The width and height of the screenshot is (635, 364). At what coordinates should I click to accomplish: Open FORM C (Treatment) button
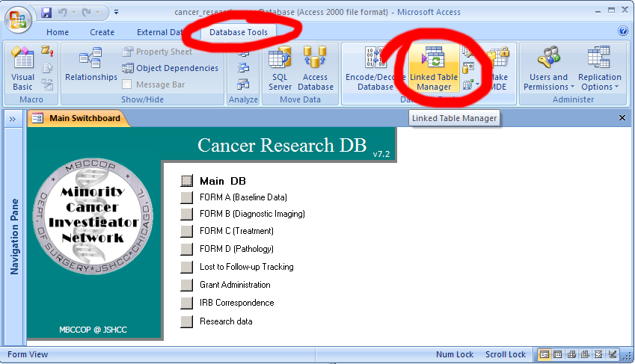pyautogui.click(x=187, y=231)
